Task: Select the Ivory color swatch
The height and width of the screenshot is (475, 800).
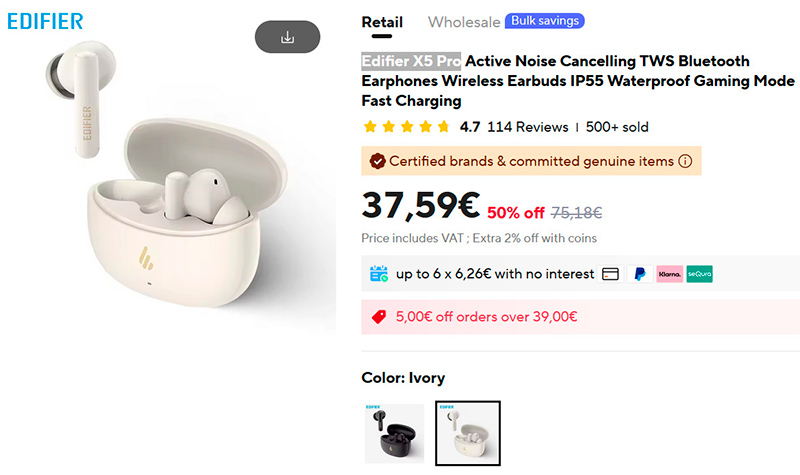Action: click(468, 433)
